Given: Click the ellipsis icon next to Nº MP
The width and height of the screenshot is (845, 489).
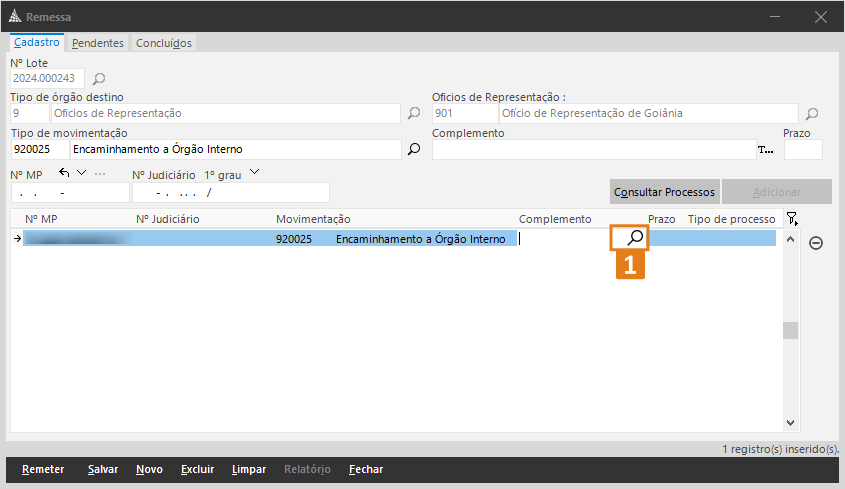Looking at the screenshot, I should pos(100,174).
